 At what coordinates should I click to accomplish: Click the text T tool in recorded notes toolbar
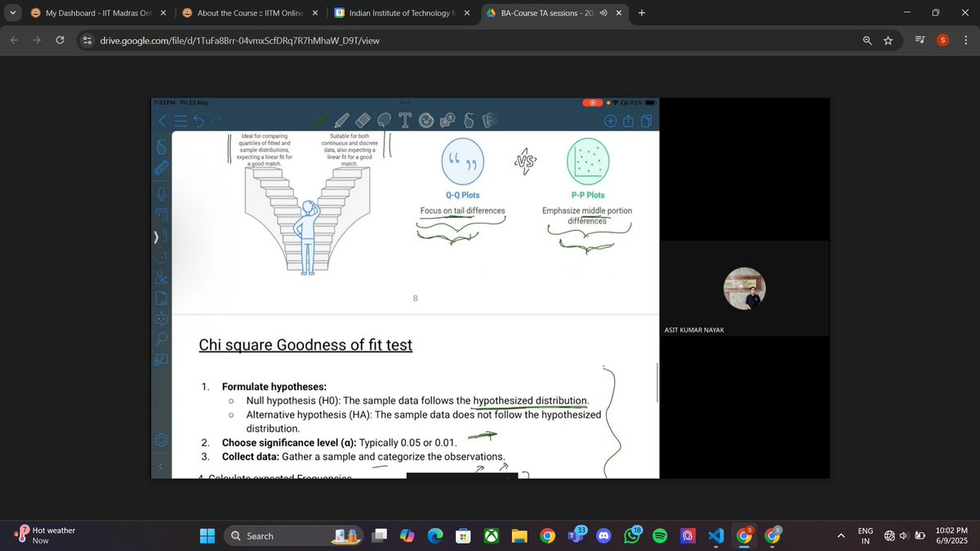404,120
